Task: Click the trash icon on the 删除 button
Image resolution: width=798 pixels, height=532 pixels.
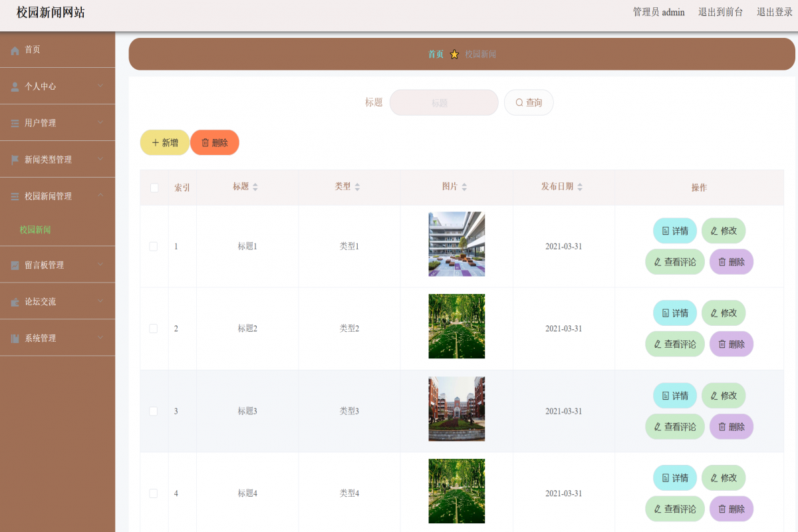Action: [205, 142]
